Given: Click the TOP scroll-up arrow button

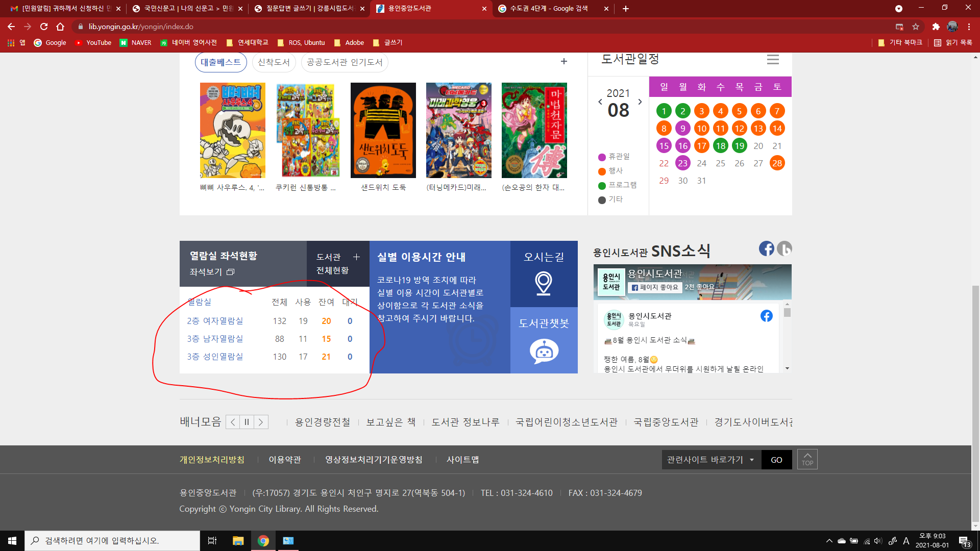Looking at the screenshot, I should tap(807, 459).
